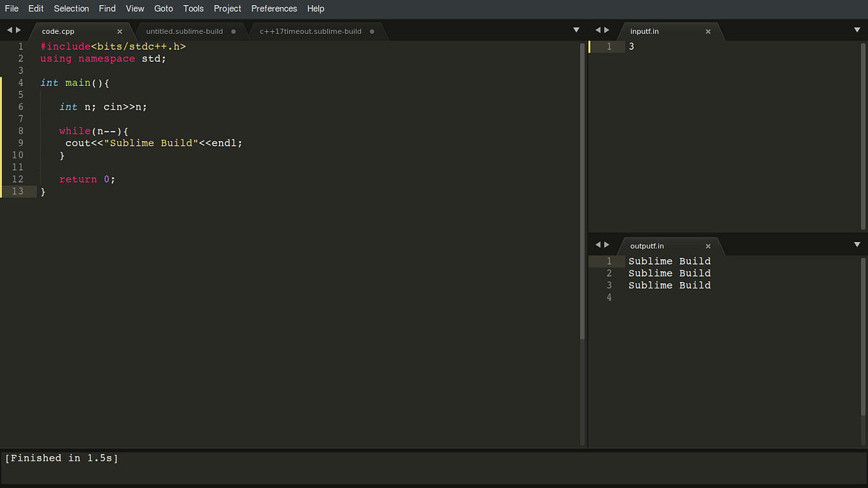Close the code.cpp tab

(x=119, y=31)
